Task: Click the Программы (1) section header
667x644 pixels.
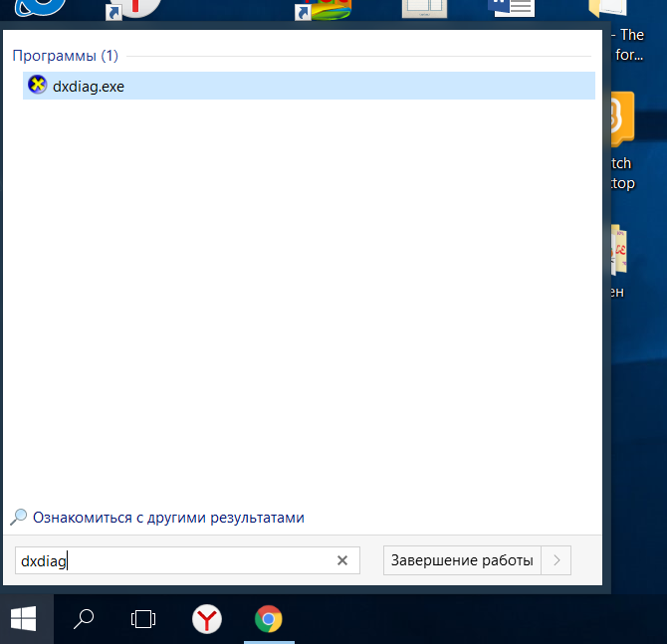Action: point(65,56)
